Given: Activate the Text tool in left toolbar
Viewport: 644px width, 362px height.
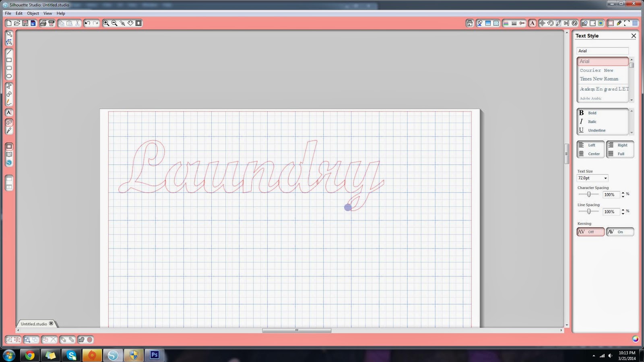Looking at the screenshot, I should pos(9,112).
